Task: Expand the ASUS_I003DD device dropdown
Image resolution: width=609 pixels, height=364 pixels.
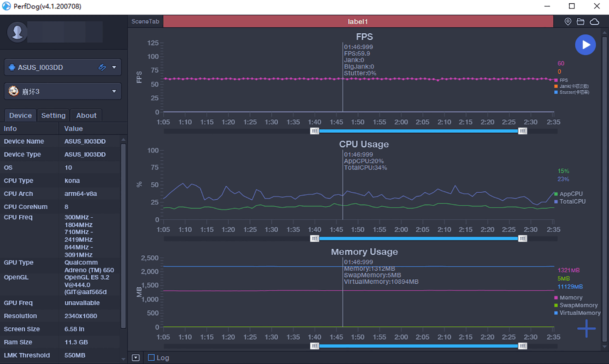Action: [114, 67]
